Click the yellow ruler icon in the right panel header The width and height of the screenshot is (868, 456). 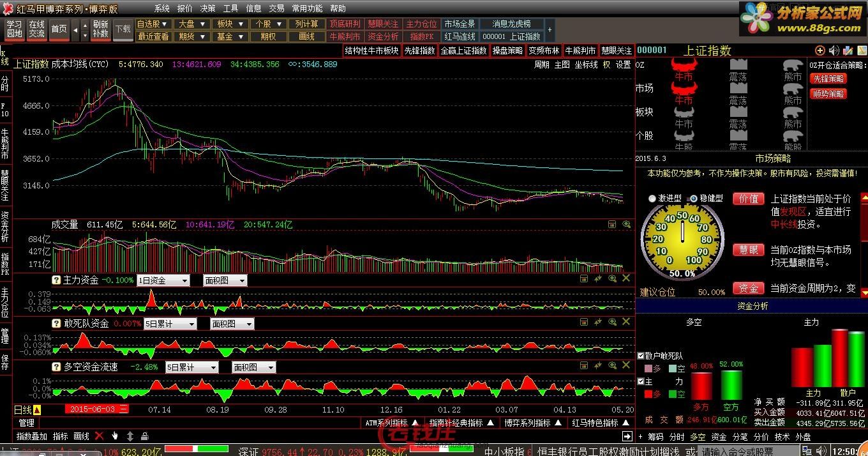pos(861,50)
